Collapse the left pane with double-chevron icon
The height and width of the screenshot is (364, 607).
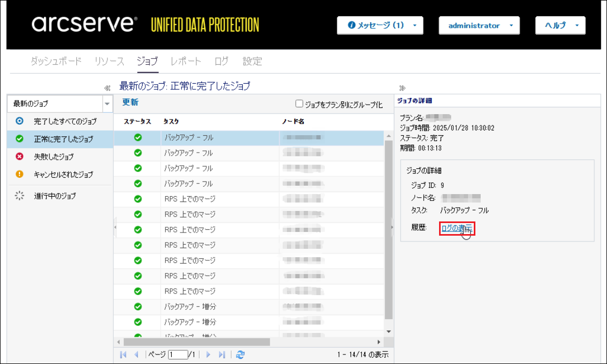pyautogui.click(x=107, y=88)
